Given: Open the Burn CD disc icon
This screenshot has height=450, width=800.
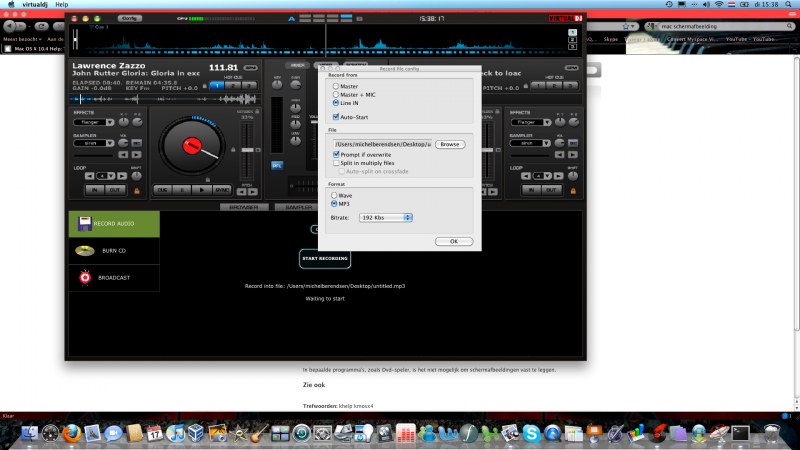Looking at the screenshot, I should point(85,251).
